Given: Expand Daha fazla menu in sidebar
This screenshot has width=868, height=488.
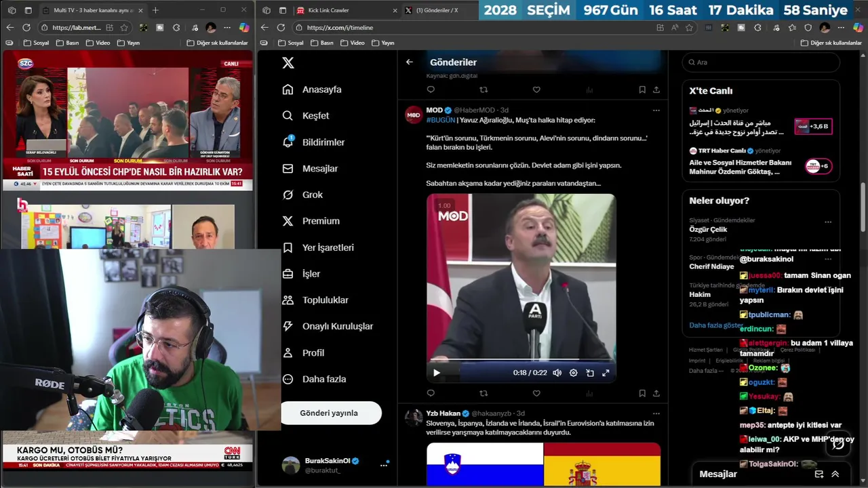Looking at the screenshot, I should [314, 379].
